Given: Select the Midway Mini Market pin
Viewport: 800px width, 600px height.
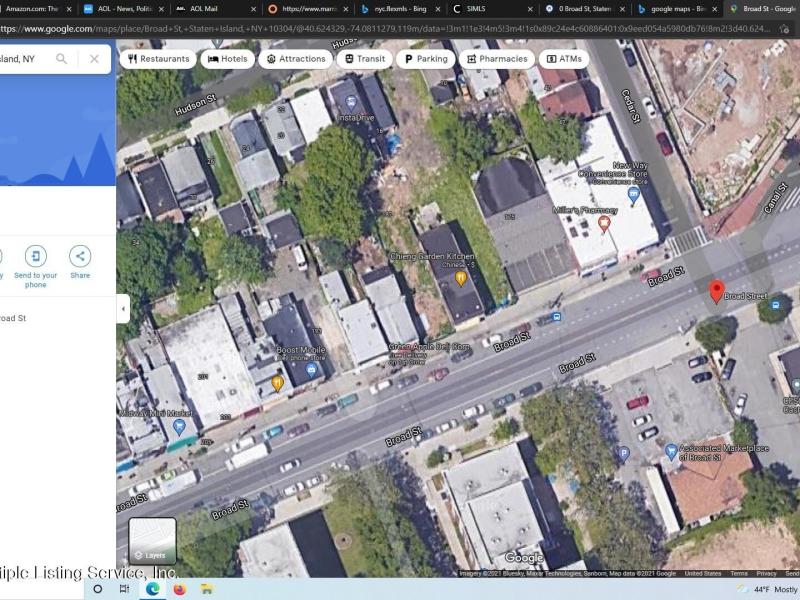Looking at the screenshot, I should point(179,427).
